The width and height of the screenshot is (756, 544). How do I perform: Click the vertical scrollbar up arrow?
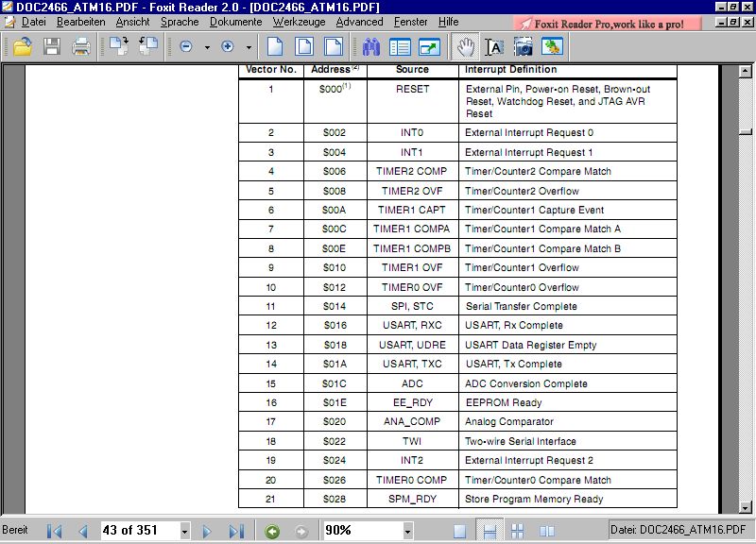point(746,71)
